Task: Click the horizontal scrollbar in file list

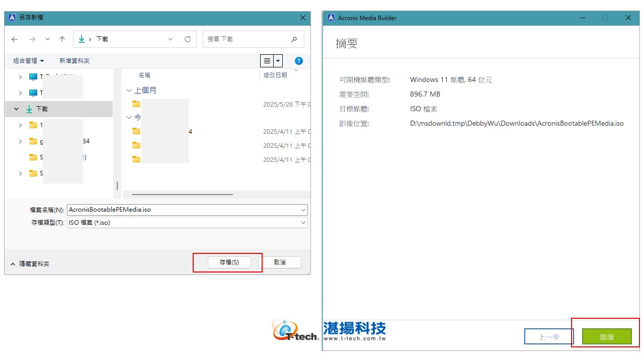Action: (182, 194)
